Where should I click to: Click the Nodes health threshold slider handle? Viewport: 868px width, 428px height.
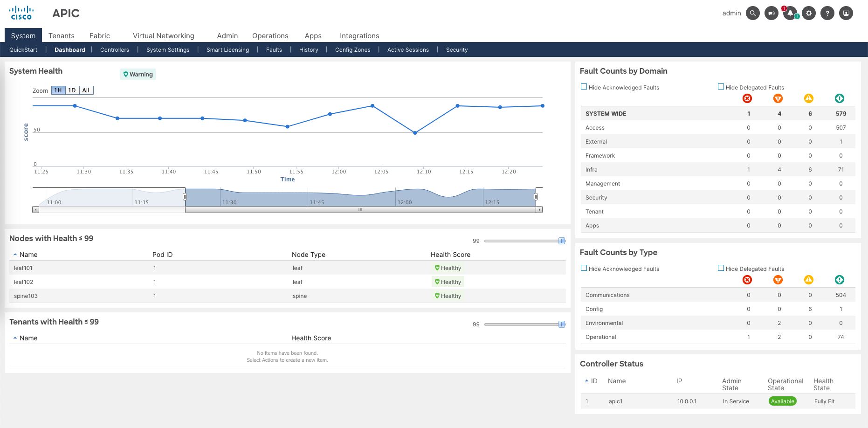click(x=562, y=241)
